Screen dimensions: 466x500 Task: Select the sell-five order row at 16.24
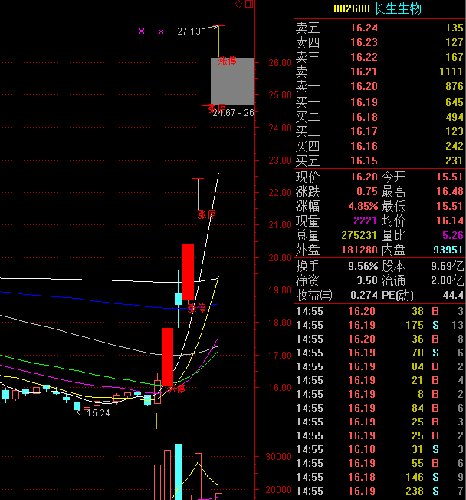point(380,28)
